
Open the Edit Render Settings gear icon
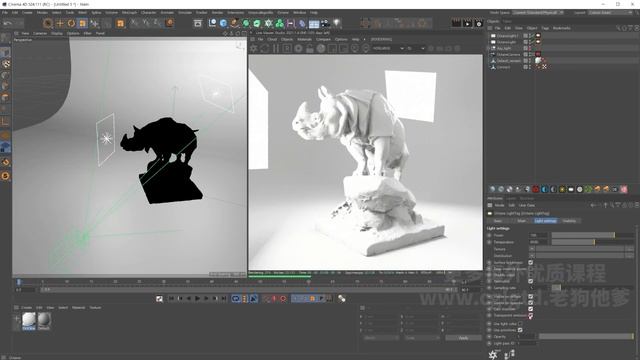[x=479, y=23]
